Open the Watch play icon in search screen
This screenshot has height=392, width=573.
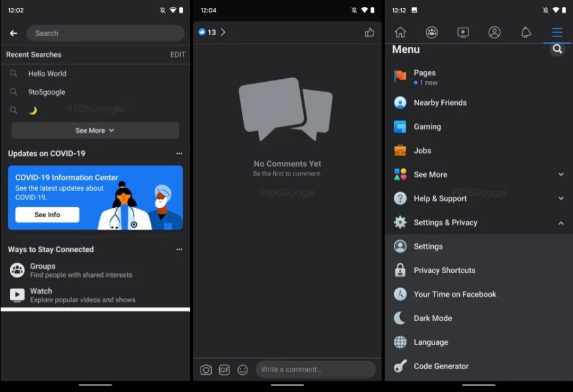tap(17, 295)
